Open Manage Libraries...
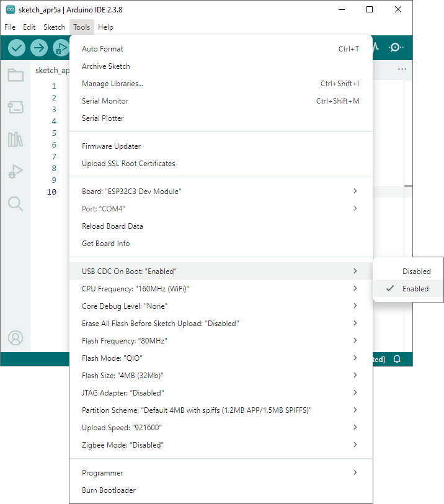This screenshot has height=504, width=444. (x=221, y=84)
